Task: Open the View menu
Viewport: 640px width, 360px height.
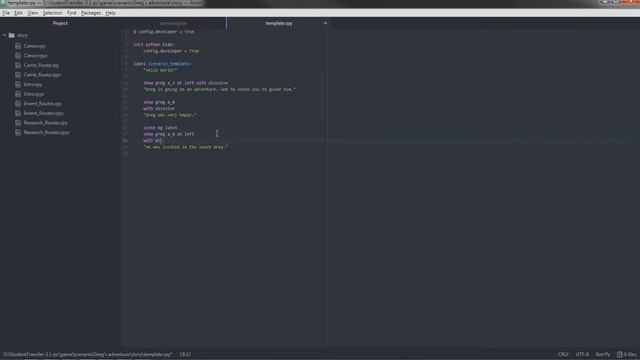Action: 32,13
